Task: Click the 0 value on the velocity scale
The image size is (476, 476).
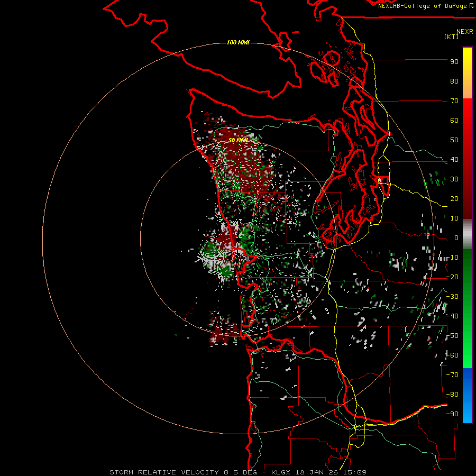Action: point(456,238)
